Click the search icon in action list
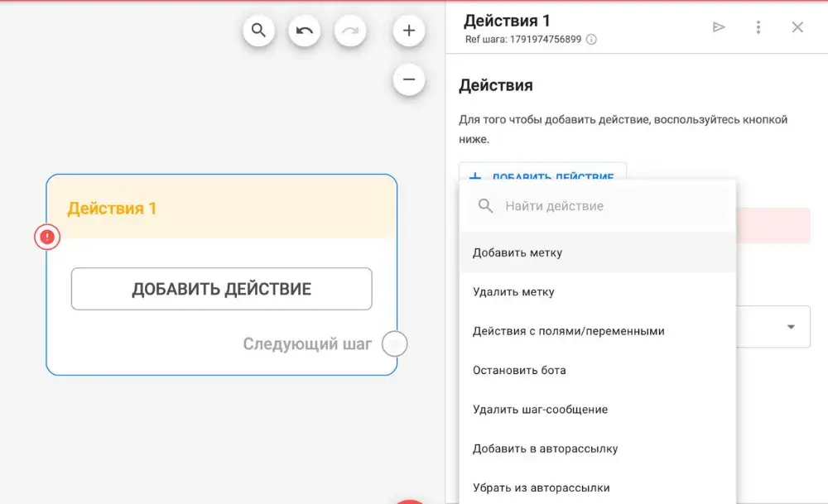Viewport: 828px width, 504px height. pos(485,206)
